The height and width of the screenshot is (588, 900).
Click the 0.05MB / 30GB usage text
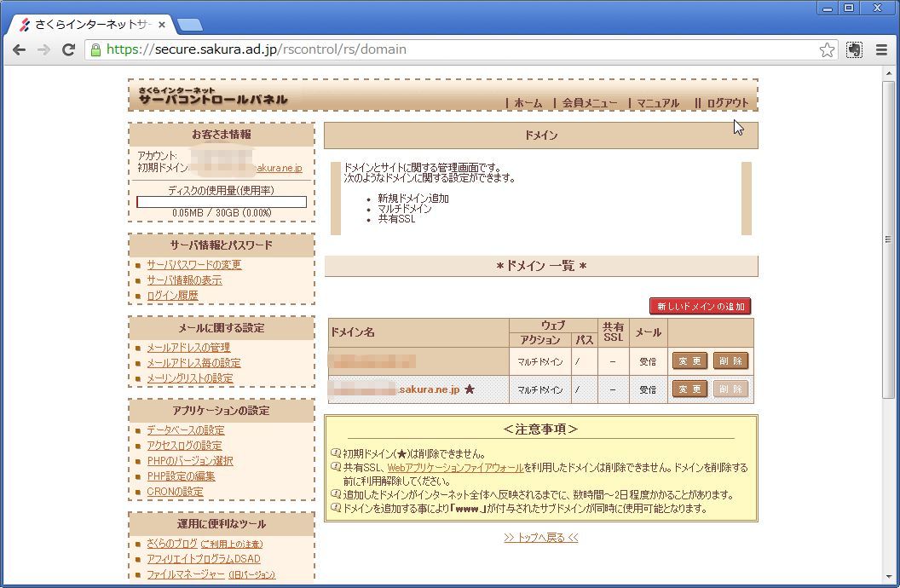click(x=222, y=213)
